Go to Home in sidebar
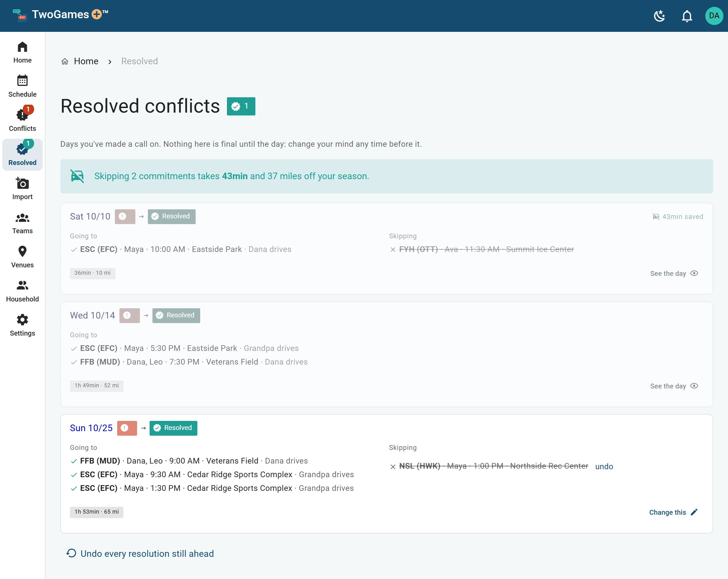 pos(22,52)
